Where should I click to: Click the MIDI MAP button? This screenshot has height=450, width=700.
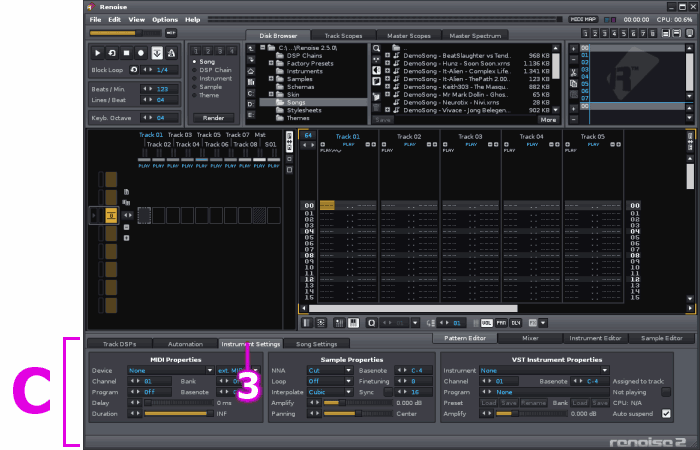coord(583,20)
